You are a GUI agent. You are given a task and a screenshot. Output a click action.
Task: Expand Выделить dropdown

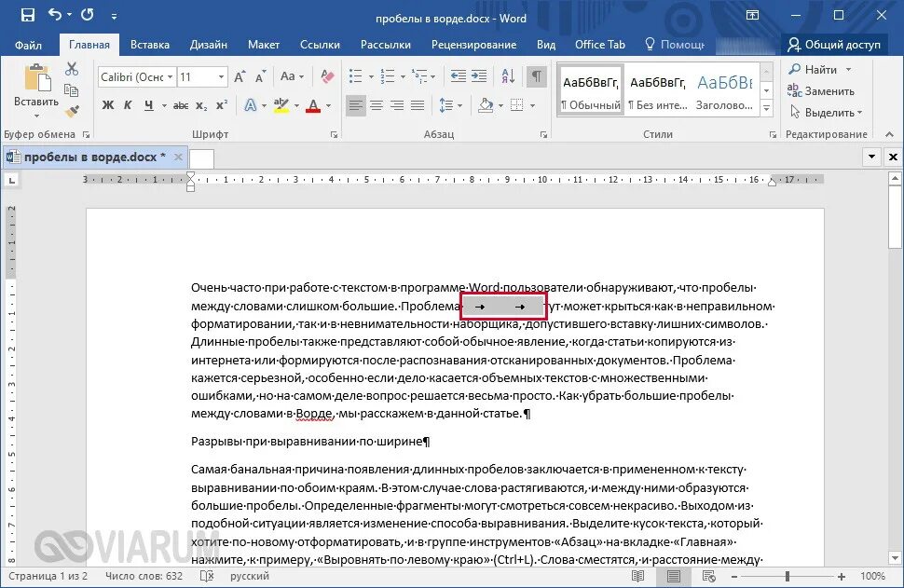point(859,113)
